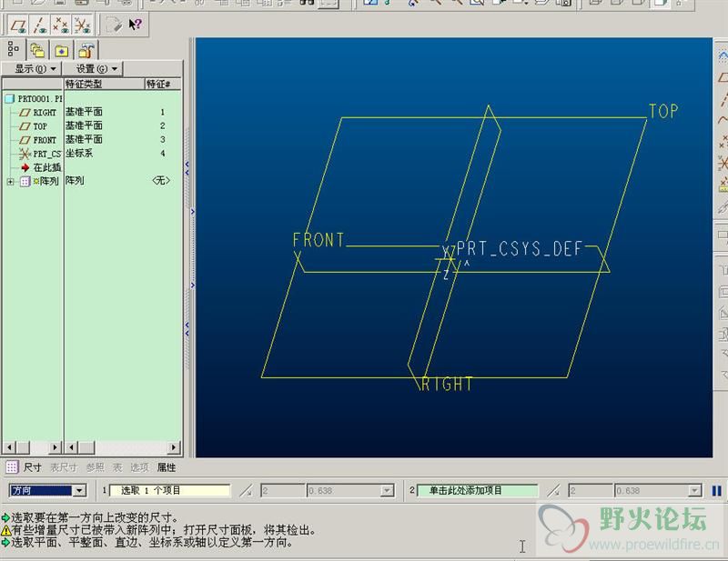Viewport: 728px width, 561px height.
Task: Open the 属性 dashboard panel
Action: tap(167, 467)
